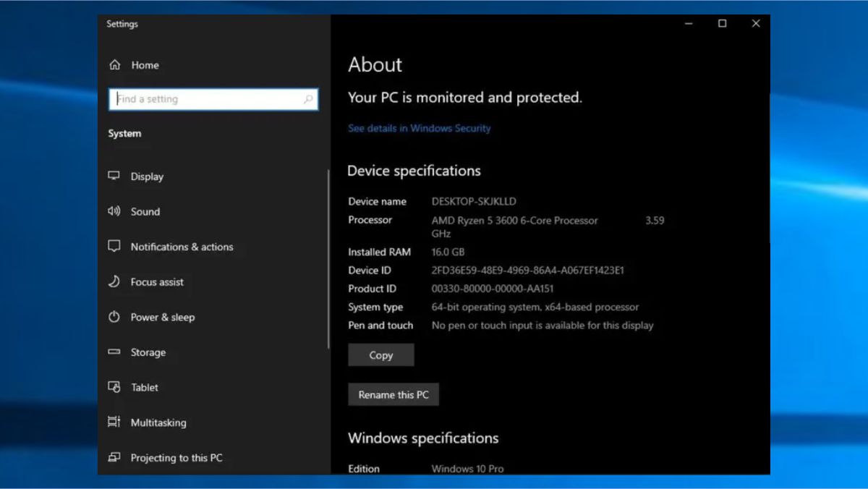This screenshot has height=489, width=868.
Task: Open Display settings from the sidebar
Action: coord(147,176)
